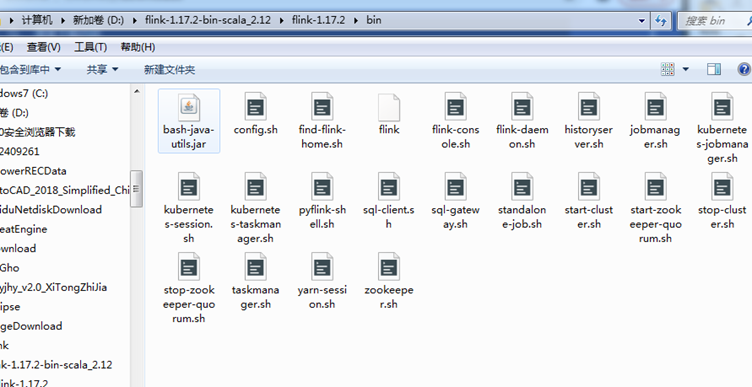Select the historyserver.sh file icon
Screen dimensions: 752x387
(x=589, y=106)
